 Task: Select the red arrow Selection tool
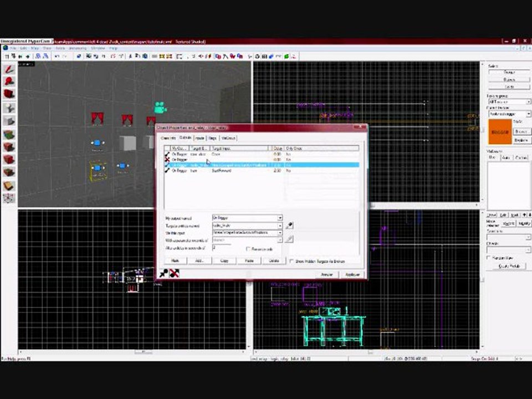[9, 70]
